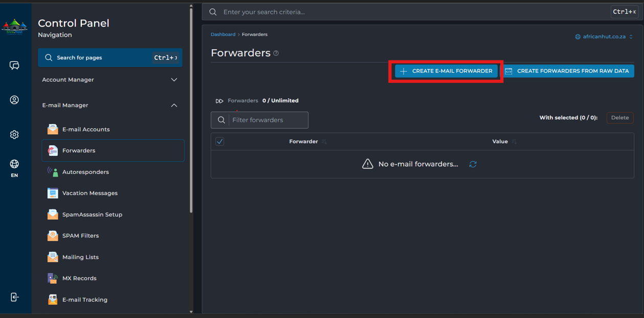Open the user profile icon in left rail
This screenshot has width=644, height=318.
(14, 100)
